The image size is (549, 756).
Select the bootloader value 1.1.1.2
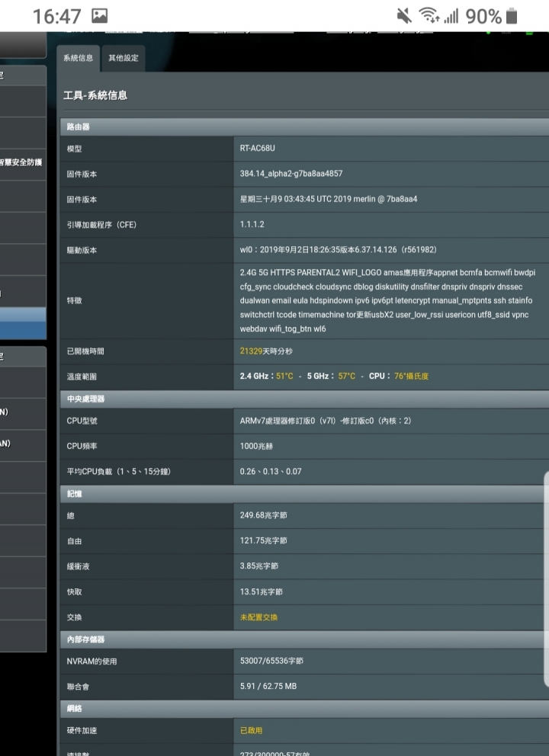(x=252, y=224)
